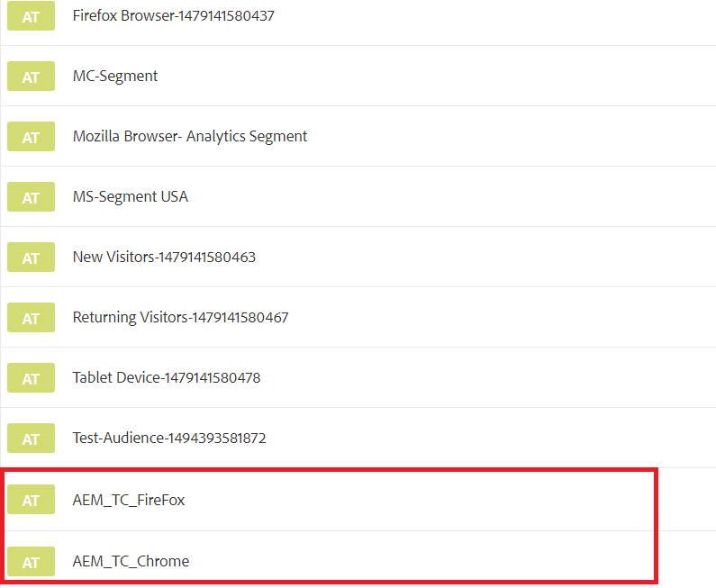Choose the MS-Segment USA audience
Image resolution: width=716 pixels, height=588 pixels.
pos(131,197)
